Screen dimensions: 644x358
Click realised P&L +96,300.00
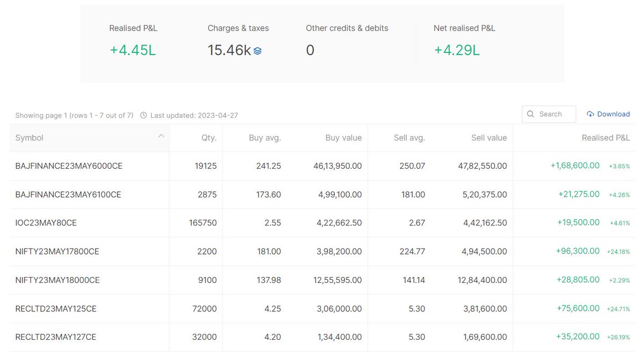[x=579, y=251]
